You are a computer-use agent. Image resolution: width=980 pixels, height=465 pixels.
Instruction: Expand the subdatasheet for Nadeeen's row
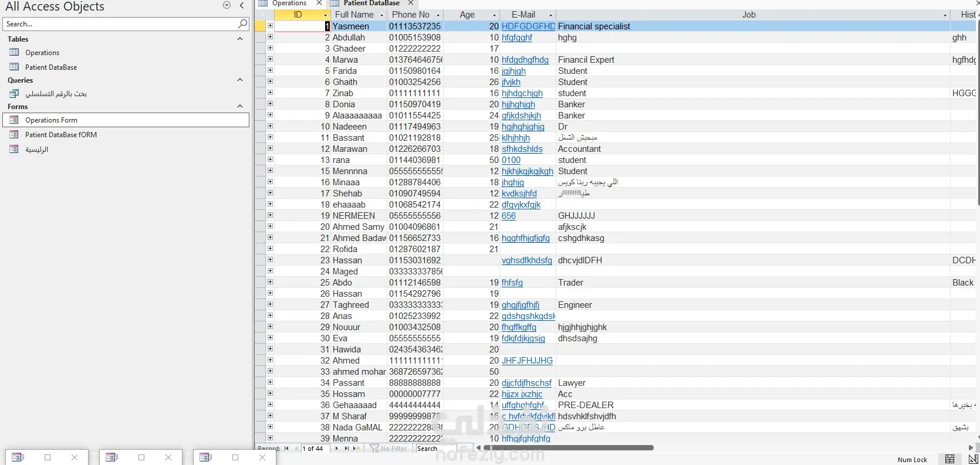[270, 126]
